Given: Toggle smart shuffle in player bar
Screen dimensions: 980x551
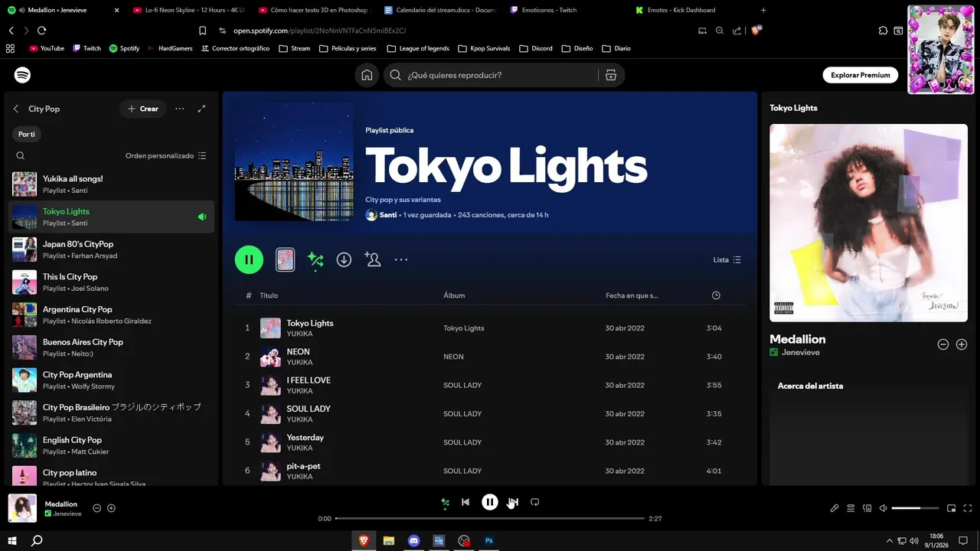Looking at the screenshot, I should 445,503.
